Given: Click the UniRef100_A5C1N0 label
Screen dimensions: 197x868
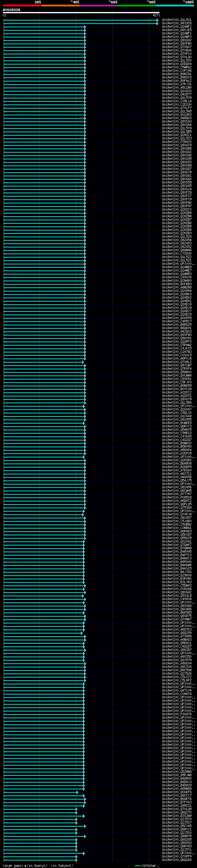Looking at the screenshot, I should [x=176, y=88].
